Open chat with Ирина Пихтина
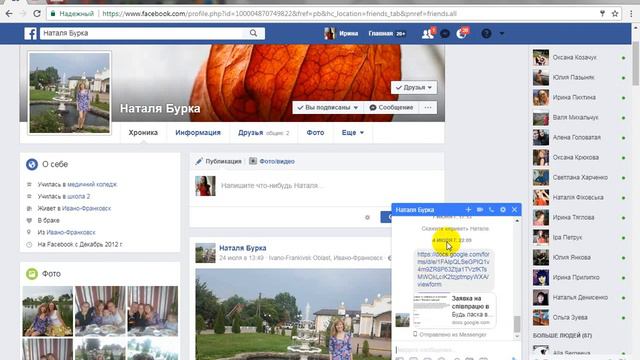The height and width of the screenshot is (360, 640). point(579,98)
